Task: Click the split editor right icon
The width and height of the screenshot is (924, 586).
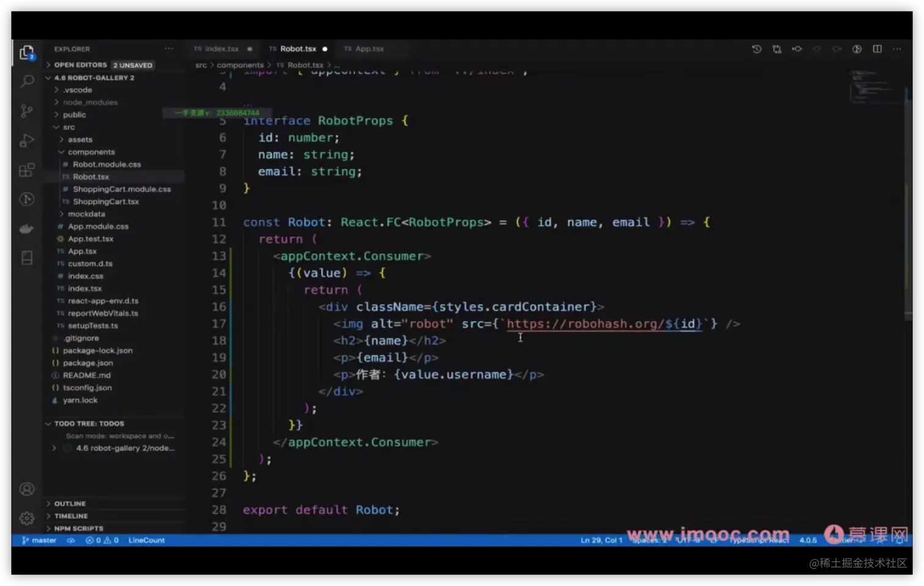Action: click(x=877, y=49)
